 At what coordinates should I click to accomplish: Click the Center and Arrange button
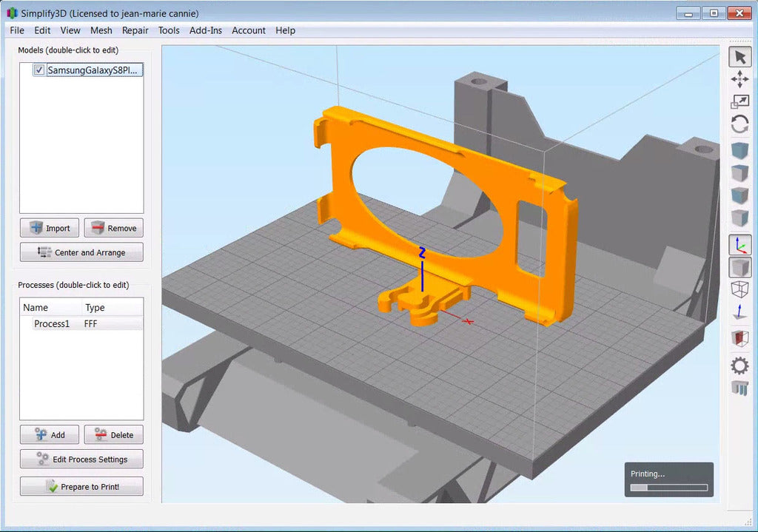click(x=81, y=252)
